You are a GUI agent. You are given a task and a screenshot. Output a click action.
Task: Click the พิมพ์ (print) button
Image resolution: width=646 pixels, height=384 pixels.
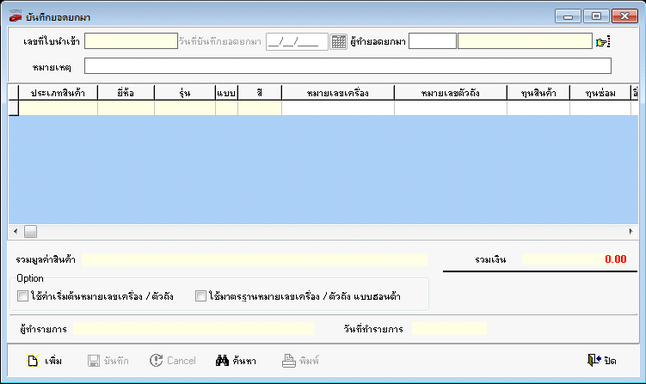point(300,361)
